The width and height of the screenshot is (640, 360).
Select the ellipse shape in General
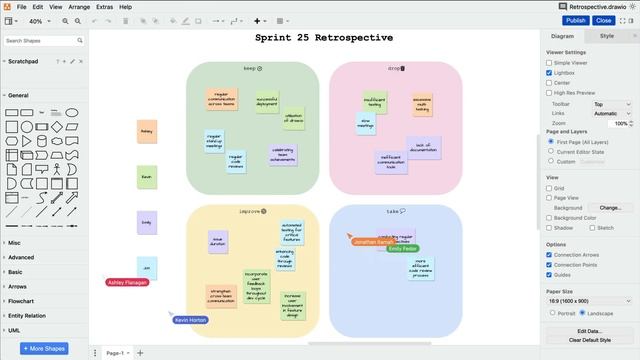(72, 113)
